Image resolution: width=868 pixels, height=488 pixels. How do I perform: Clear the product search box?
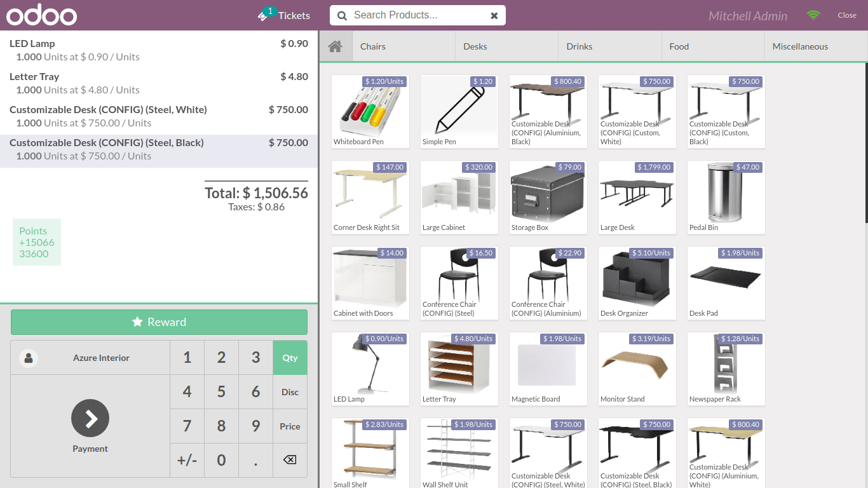[x=494, y=16]
